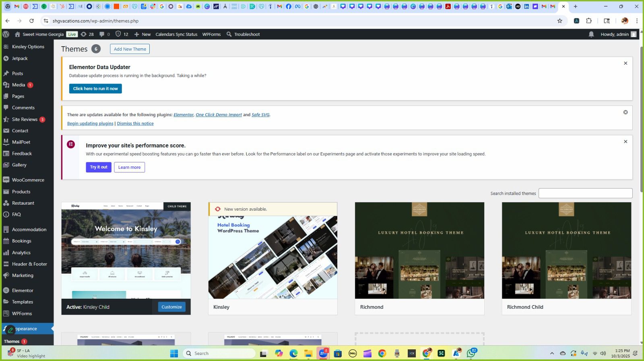644x361 pixels.
Task: Open WooCommerce in the sidebar
Action: 28,180
